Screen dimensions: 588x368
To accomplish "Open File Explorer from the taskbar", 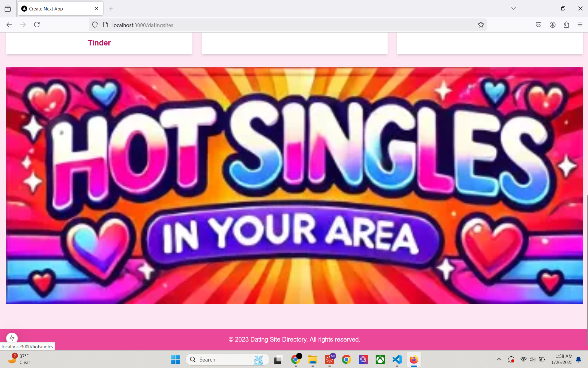I will click(x=313, y=359).
